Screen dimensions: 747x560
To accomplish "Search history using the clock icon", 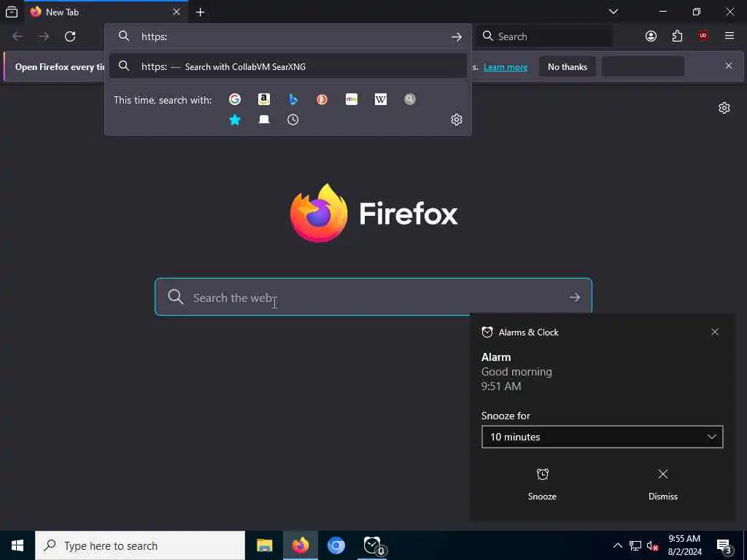I will click(293, 120).
